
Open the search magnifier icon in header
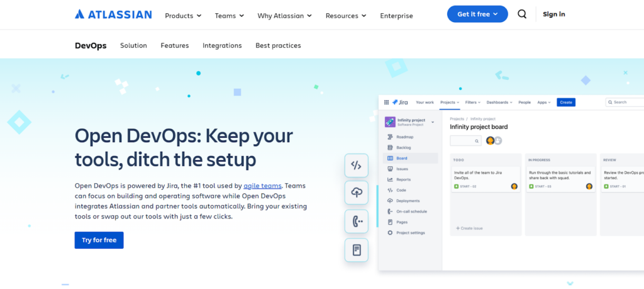coord(522,14)
